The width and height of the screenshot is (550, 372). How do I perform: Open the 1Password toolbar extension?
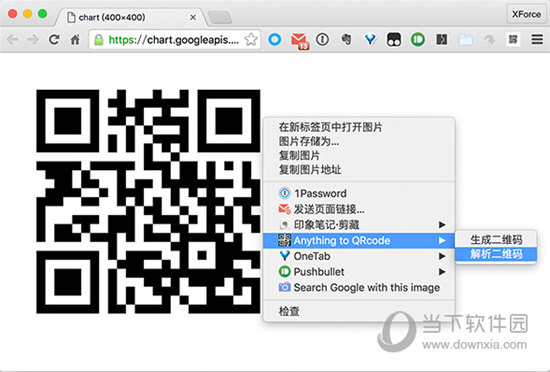[x=322, y=39]
